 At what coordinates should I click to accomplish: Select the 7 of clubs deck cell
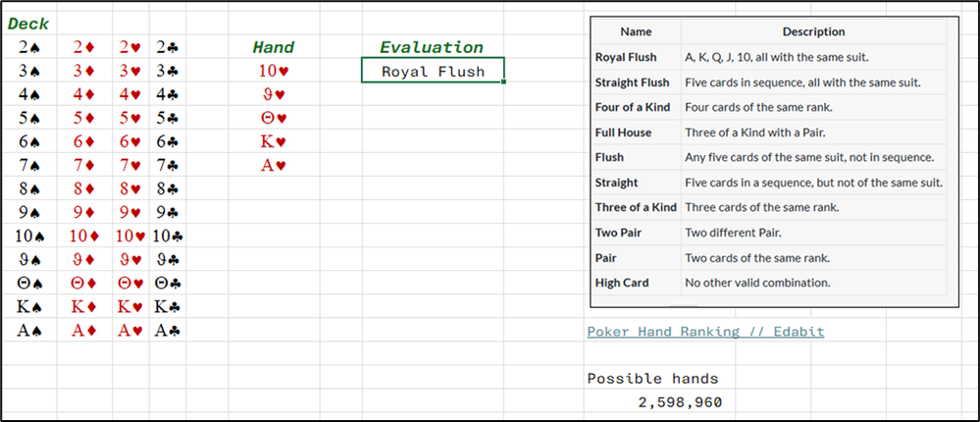click(168, 166)
